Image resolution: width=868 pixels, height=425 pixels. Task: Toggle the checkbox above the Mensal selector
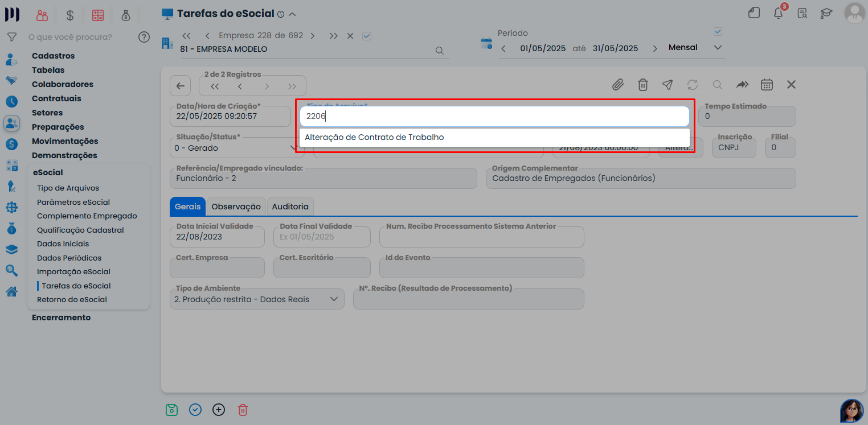click(x=718, y=31)
